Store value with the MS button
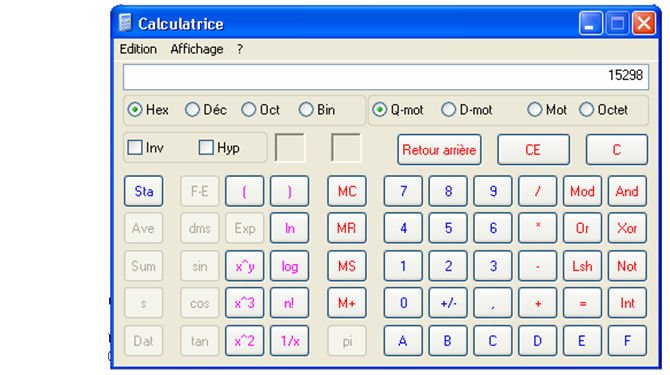 click(347, 266)
